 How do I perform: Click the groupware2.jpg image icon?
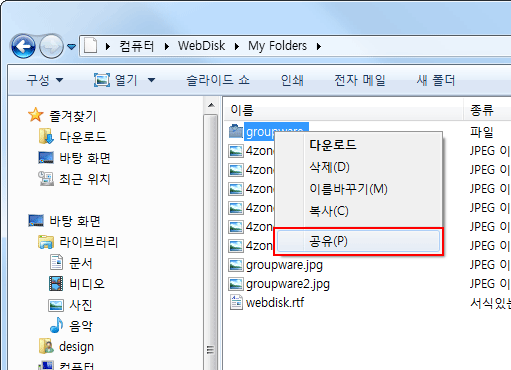[x=236, y=284]
